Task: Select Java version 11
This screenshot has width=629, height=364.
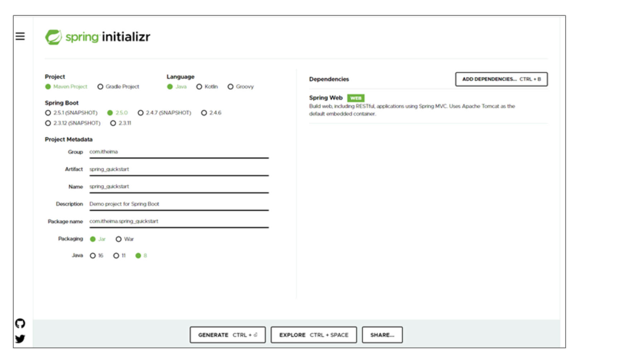Action: 116,256
